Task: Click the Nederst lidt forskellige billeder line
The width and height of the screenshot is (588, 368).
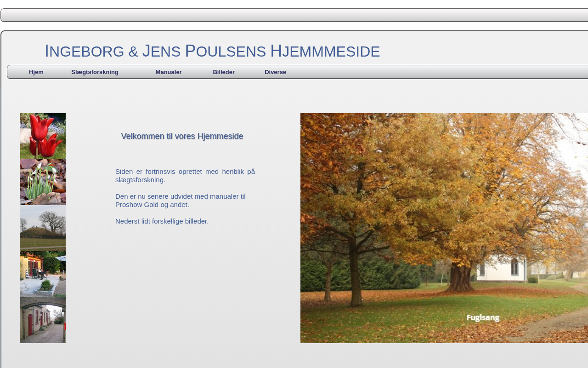Action: click(x=162, y=221)
